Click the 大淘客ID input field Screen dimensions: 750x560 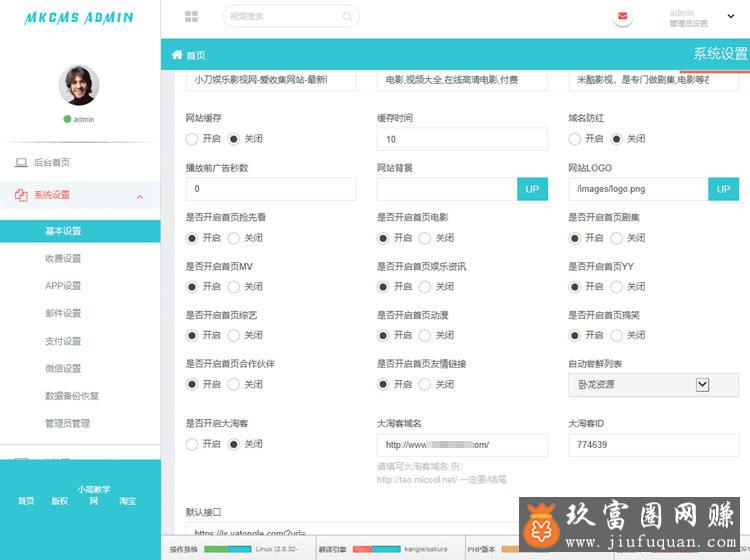[653, 445]
